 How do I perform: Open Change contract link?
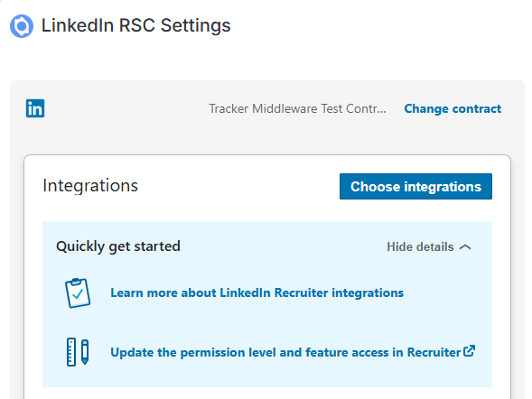[x=453, y=109]
